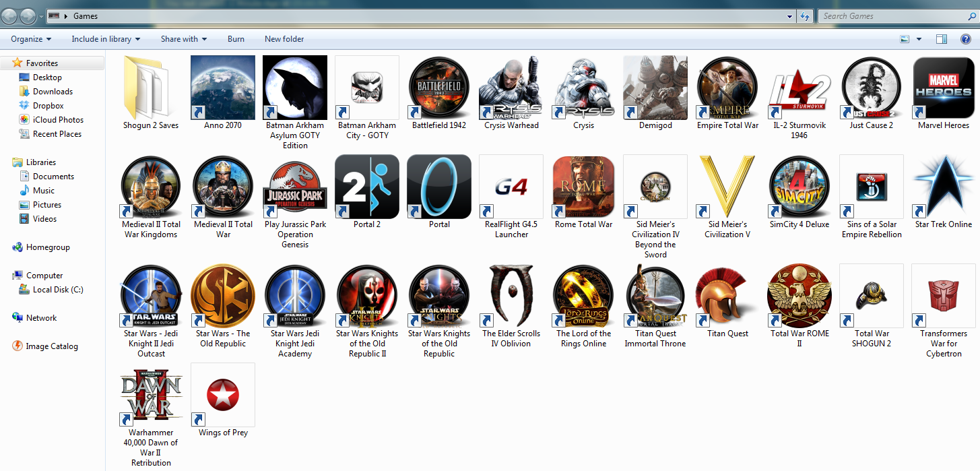This screenshot has width=980, height=471.
Task: Select the Total War ROME II icon
Action: point(799,296)
